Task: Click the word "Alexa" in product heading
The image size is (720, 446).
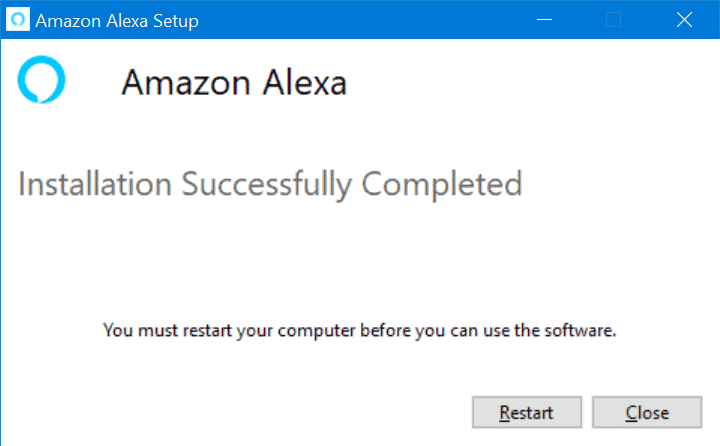Action: pos(304,83)
